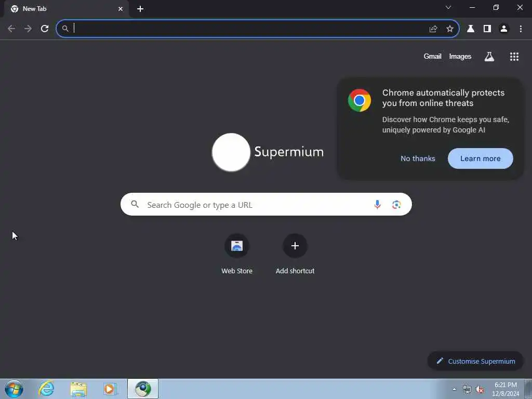Open the network tray icon
The width and height of the screenshot is (532, 399).
467,390
